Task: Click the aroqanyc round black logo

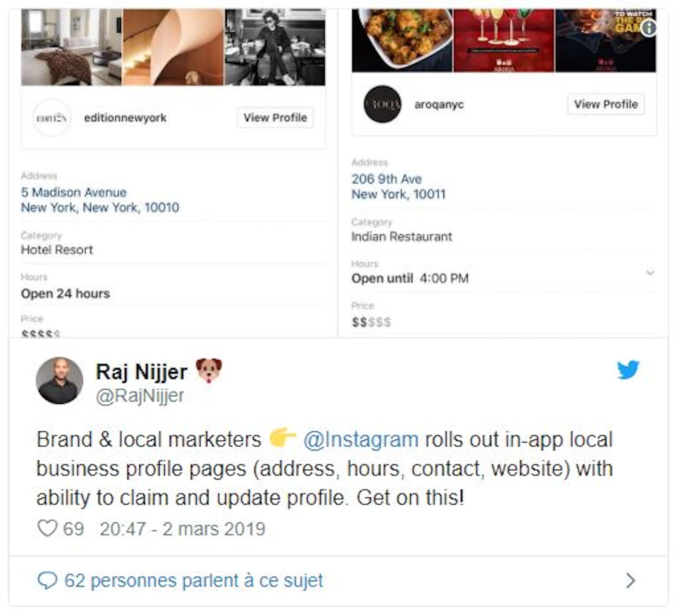Action: tap(382, 104)
